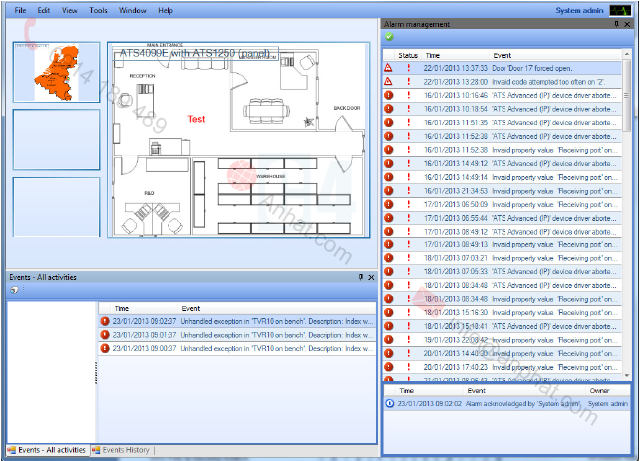
Task: Select 16/01/2013 14:49:12 device driver alarm
Action: coord(502,163)
